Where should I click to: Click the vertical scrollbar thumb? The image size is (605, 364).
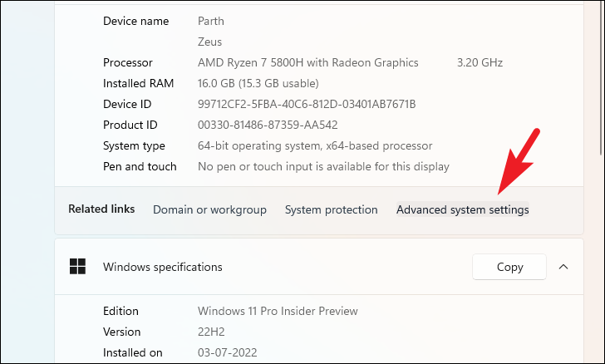(x=601, y=79)
